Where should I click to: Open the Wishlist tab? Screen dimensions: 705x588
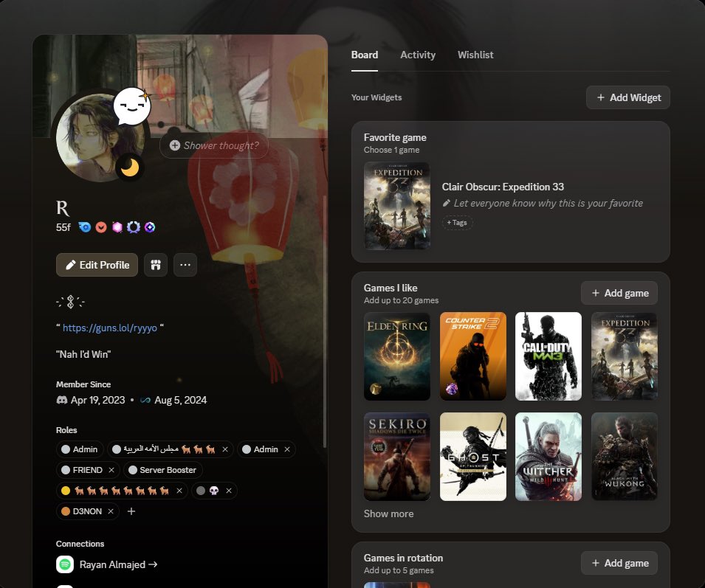(x=475, y=55)
